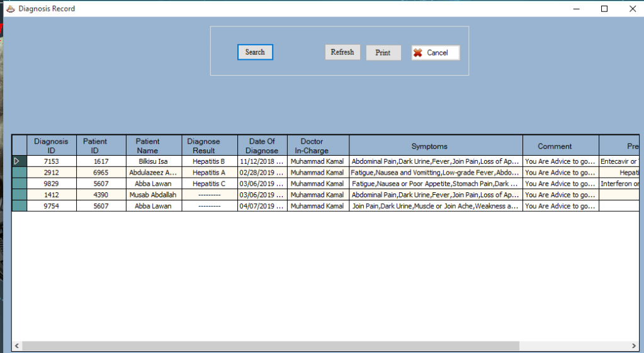Click the red X Cancel icon

click(417, 53)
